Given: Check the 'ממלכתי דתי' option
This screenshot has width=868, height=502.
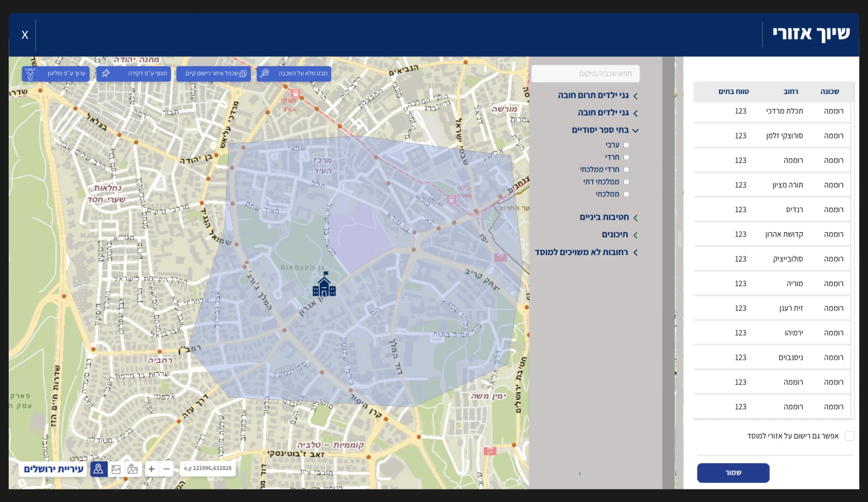Looking at the screenshot, I should [626, 182].
